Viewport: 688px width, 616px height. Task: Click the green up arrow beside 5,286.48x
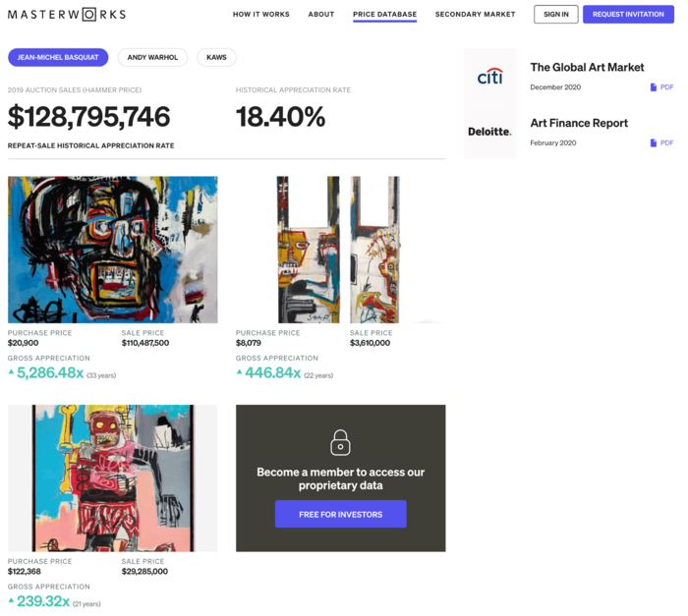point(12,372)
